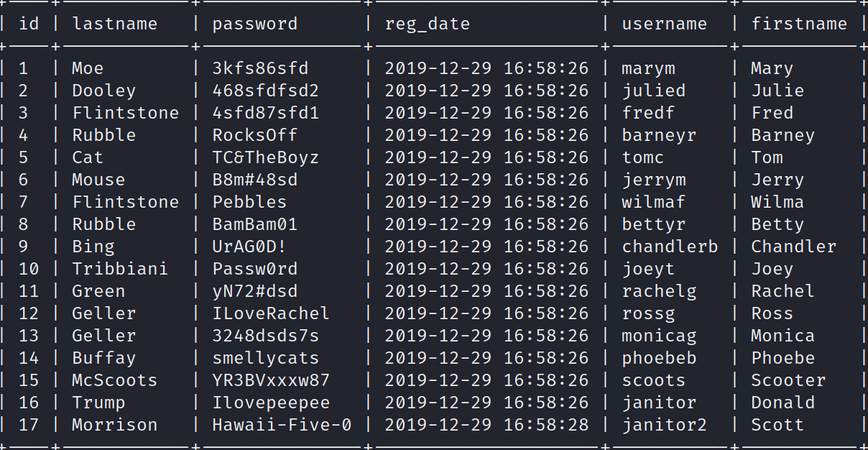
Task: Select the Hawaii-Five-0 password
Action: point(282,425)
